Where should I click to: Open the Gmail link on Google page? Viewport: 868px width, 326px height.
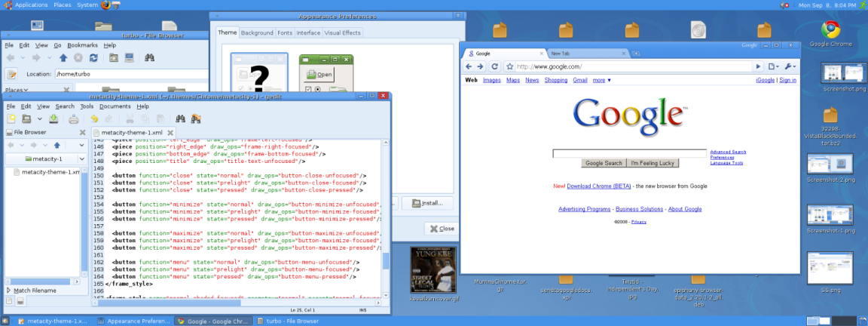pyautogui.click(x=580, y=81)
